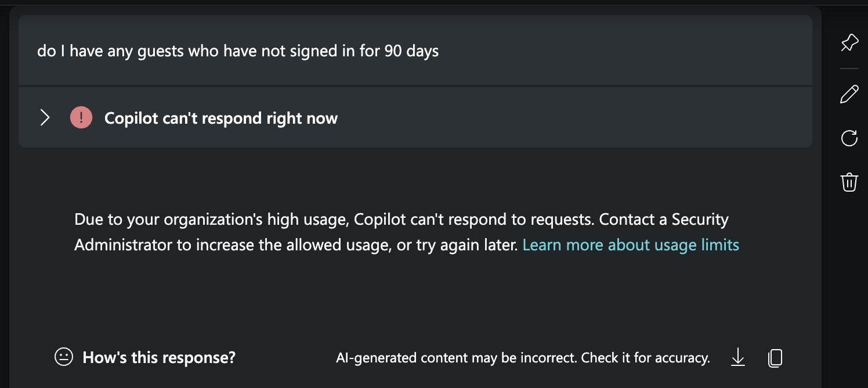868x388 pixels.
Task: Click the red error alert icon
Action: point(81,117)
